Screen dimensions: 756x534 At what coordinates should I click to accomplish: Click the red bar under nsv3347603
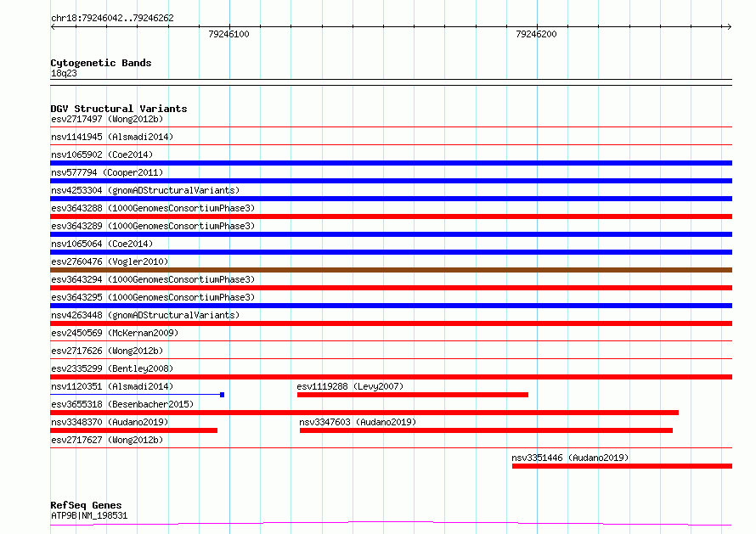pos(486,430)
